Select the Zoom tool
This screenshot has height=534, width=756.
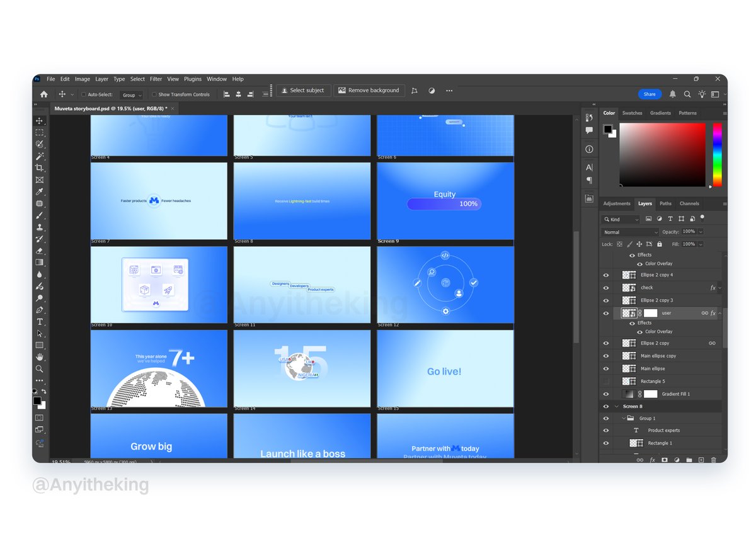click(39, 369)
